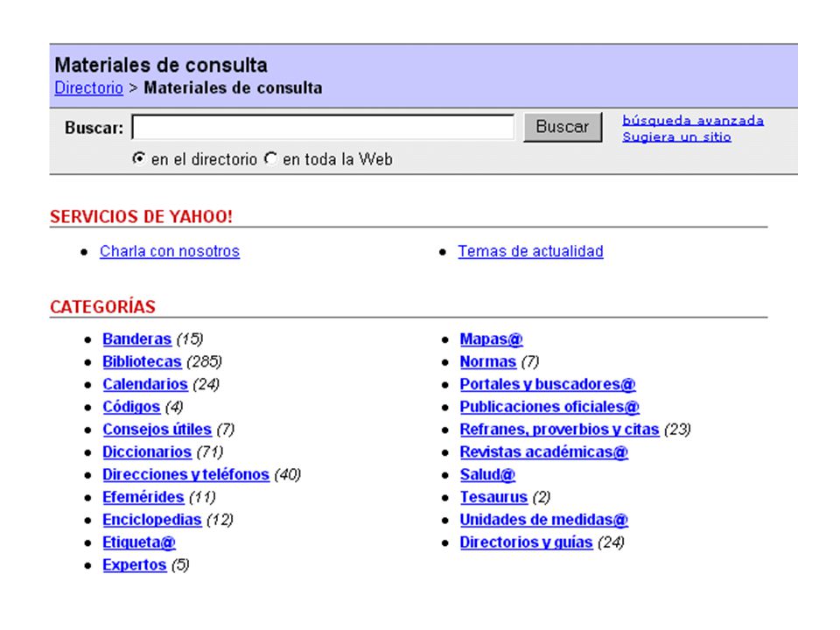Select the 'en el directorio' radio button
Screen dimensions: 840x630
(x=139, y=158)
